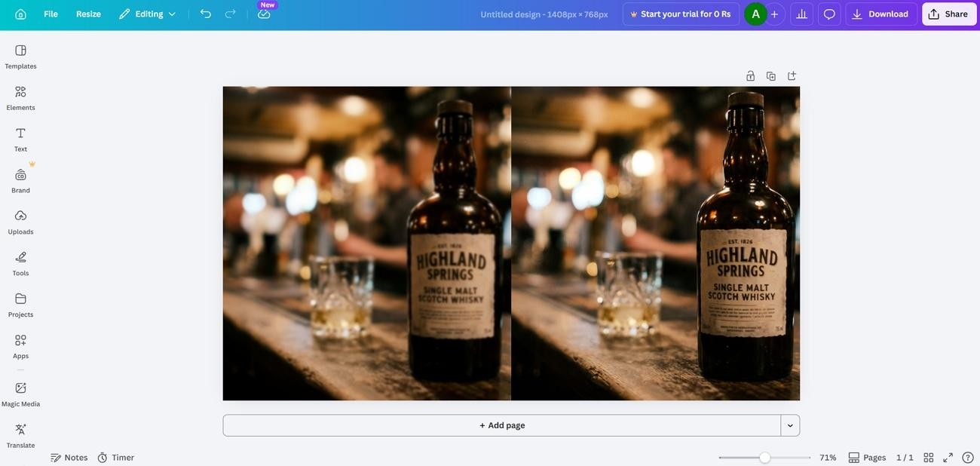Open the Magic Media app
Viewport: 980px width, 466px height.
[20, 394]
